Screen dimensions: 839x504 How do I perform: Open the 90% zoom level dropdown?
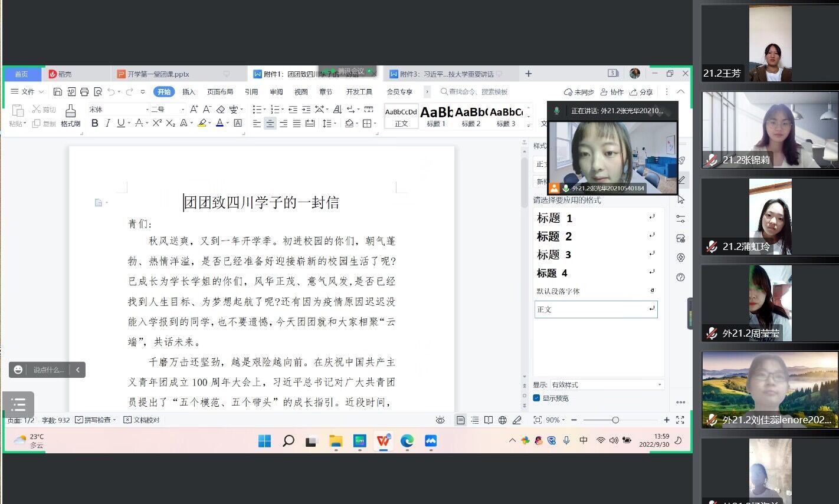[555, 420]
